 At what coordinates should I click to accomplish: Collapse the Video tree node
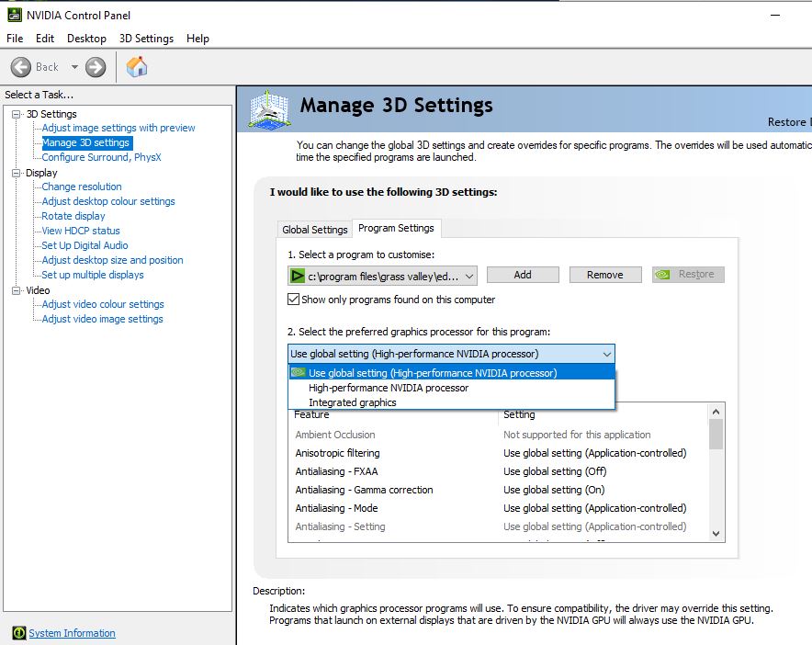click(16, 290)
